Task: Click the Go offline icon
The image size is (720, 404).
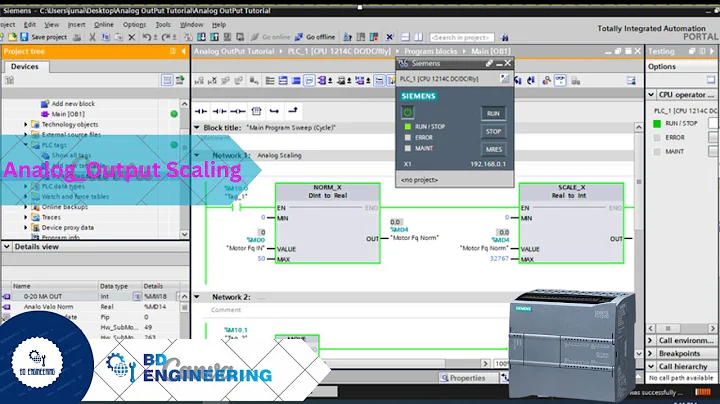Action: pos(299,37)
